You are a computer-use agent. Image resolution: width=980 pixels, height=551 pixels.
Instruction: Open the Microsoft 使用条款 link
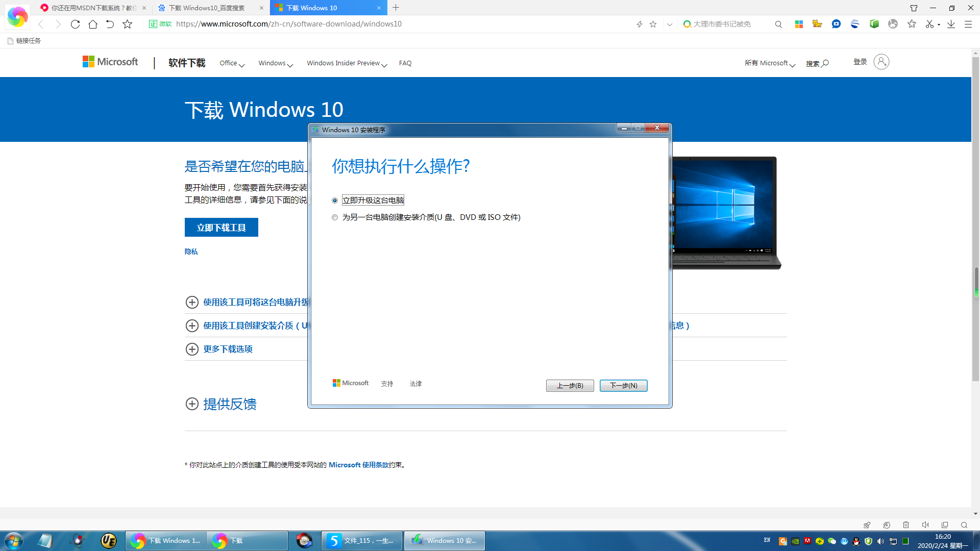pos(358,465)
